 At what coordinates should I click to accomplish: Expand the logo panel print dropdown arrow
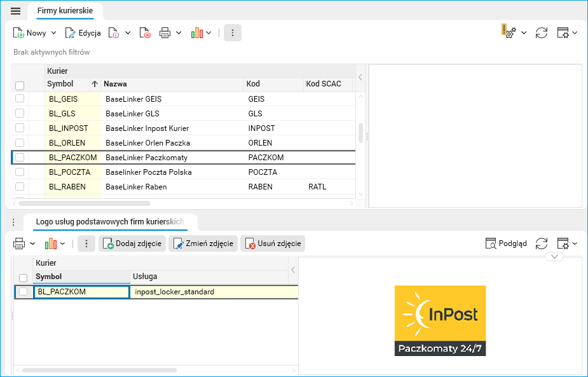(32, 243)
